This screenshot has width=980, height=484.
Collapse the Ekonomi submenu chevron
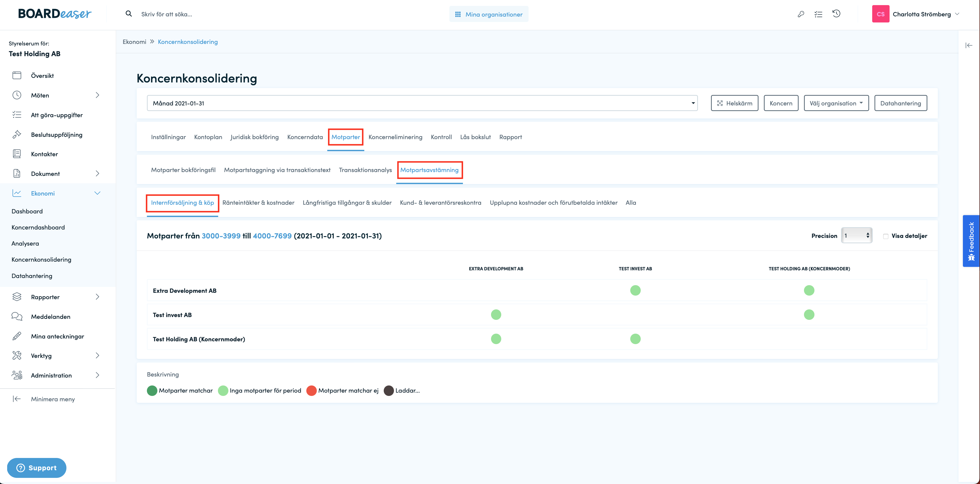coord(97,193)
